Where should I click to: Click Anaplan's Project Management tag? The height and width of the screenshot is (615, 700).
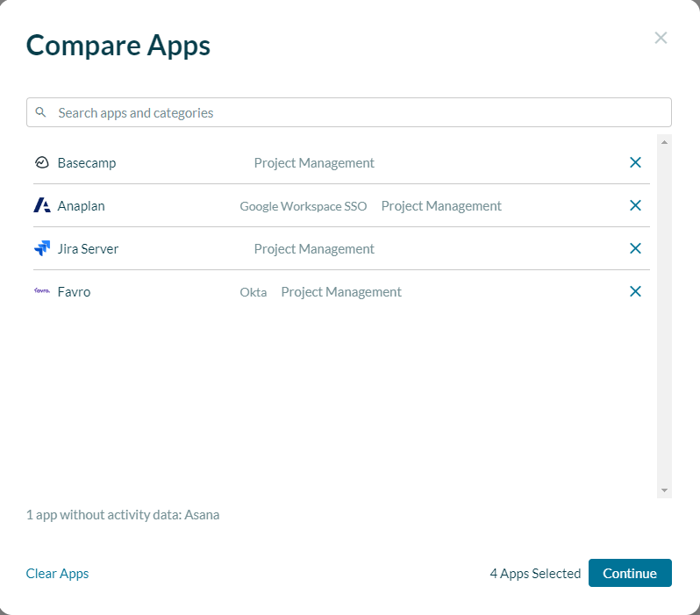tap(441, 206)
